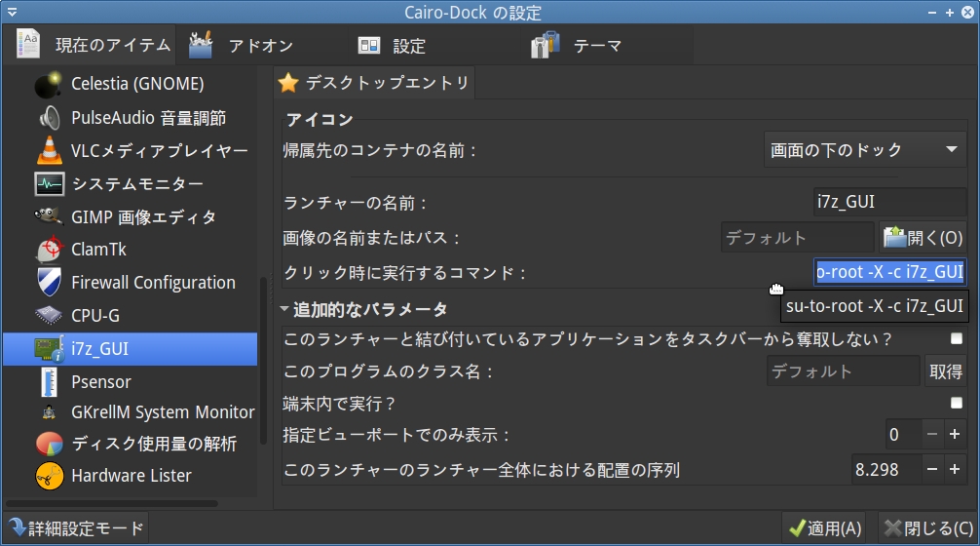
Task: Click the viewport number field showing 0
Action: click(x=903, y=434)
